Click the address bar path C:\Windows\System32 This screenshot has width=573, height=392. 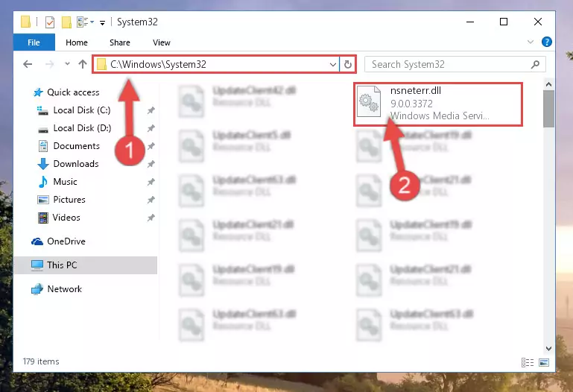click(158, 64)
